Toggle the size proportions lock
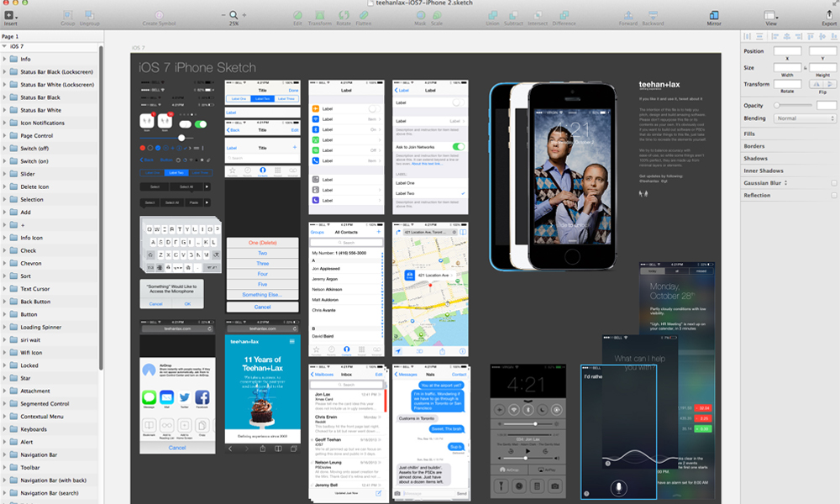The height and width of the screenshot is (504, 840). tap(805, 67)
